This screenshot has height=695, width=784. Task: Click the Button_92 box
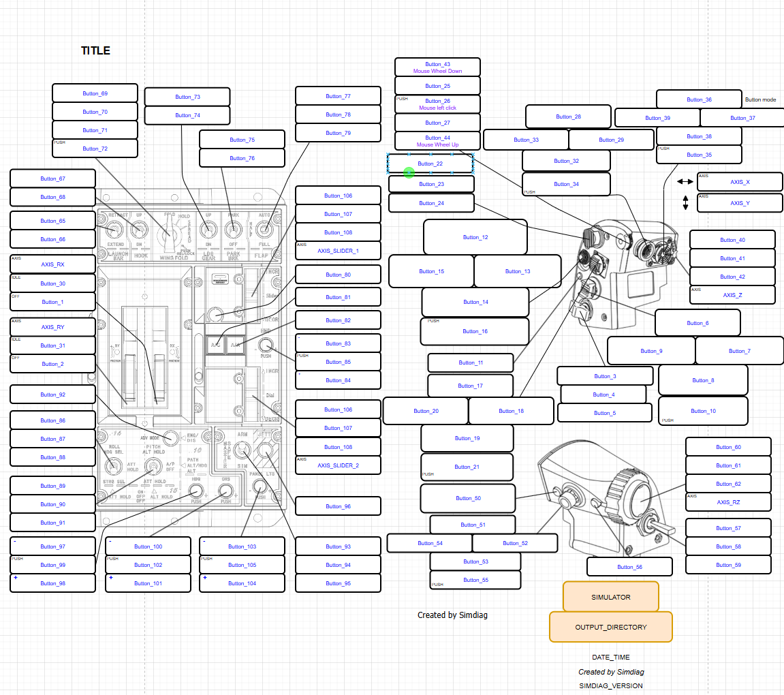[52, 395]
